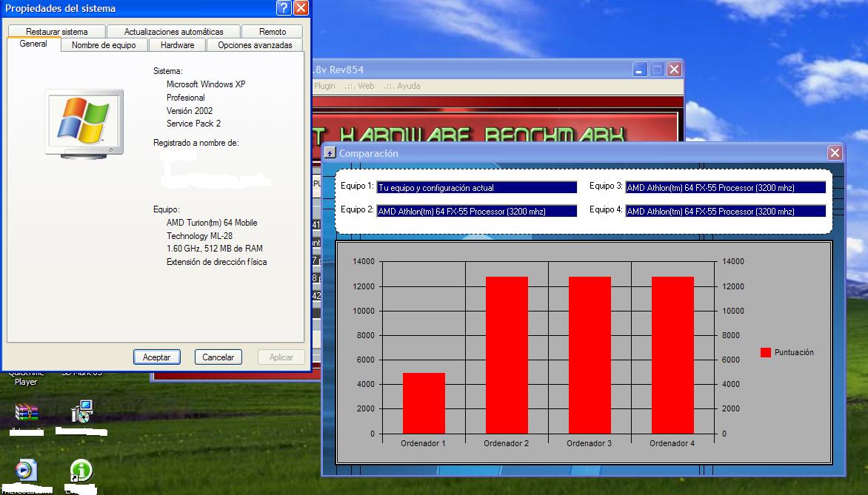Click the media file desktop icon
The width and height of the screenshot is (868, 495).
coord(25,471)
